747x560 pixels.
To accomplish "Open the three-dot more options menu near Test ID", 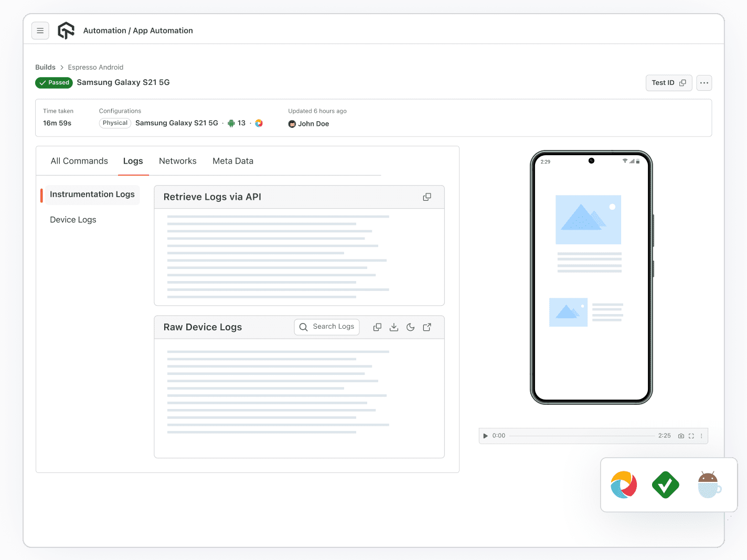I will (x=704, y=83).
